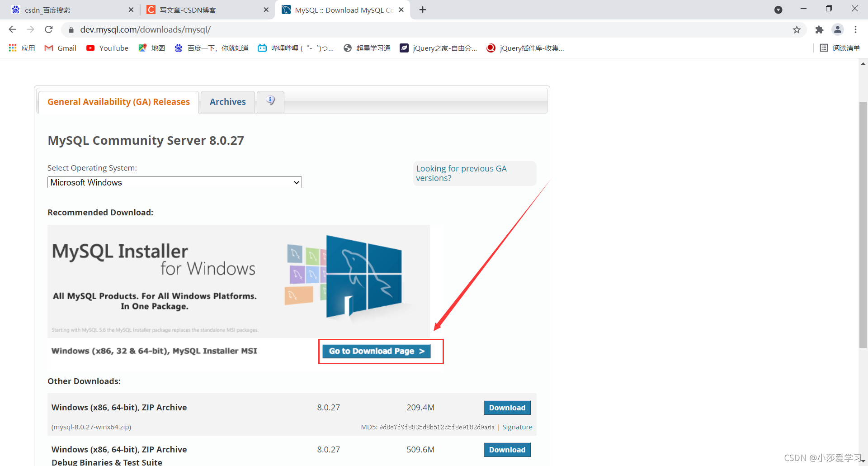
Task: Open the Extensions puzzle menu
Action: [x=819, y=30]
